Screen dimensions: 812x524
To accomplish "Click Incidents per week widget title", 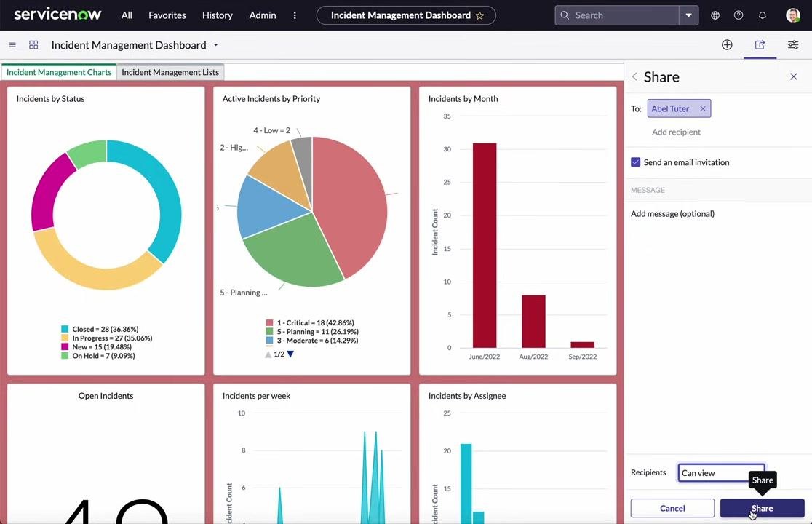I will point(256,396).
